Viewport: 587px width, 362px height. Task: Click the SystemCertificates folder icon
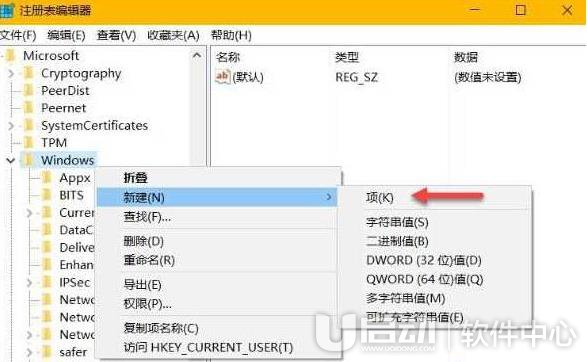click(28, 125)
